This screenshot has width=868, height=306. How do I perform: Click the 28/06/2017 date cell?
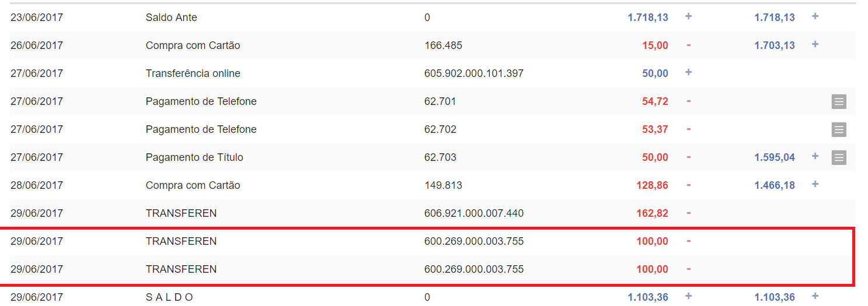coord(37,185)
